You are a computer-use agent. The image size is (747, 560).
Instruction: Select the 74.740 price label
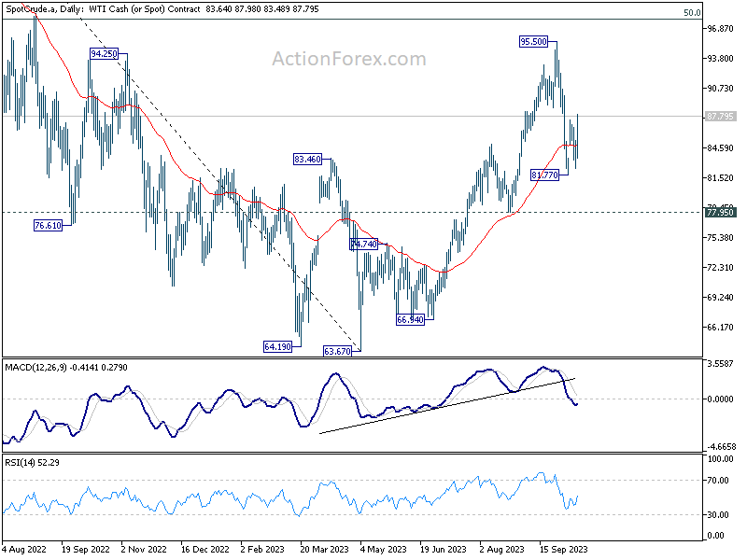(363, 245)
